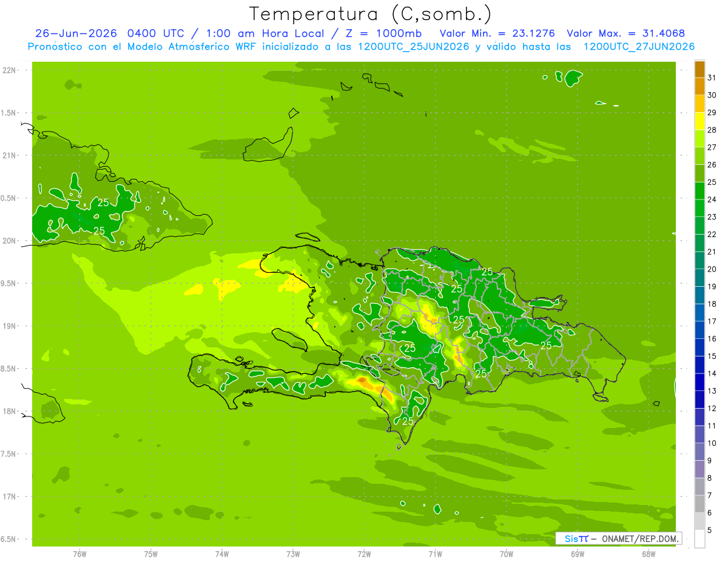Image resolution: width=728 pixels, height=562 pixels.
Task: Click the '20N' latitude axis label
Action: click(x=8, y=241)
